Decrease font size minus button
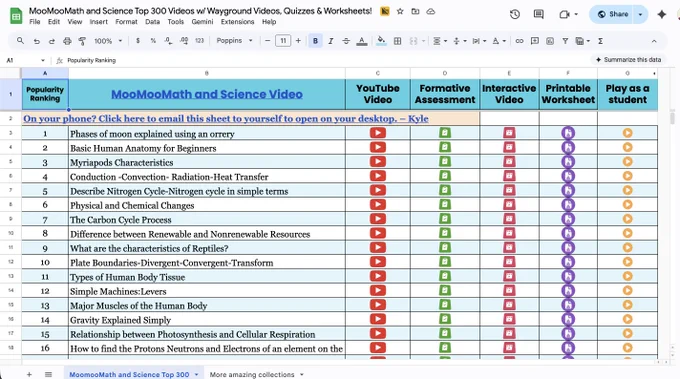Screen dimensions: 680x379 [x=267, y=41]
